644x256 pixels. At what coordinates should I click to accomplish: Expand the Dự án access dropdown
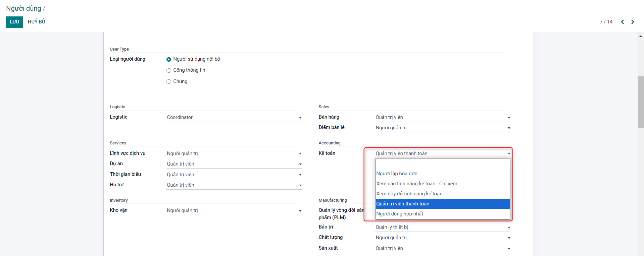tap(234, 164)
